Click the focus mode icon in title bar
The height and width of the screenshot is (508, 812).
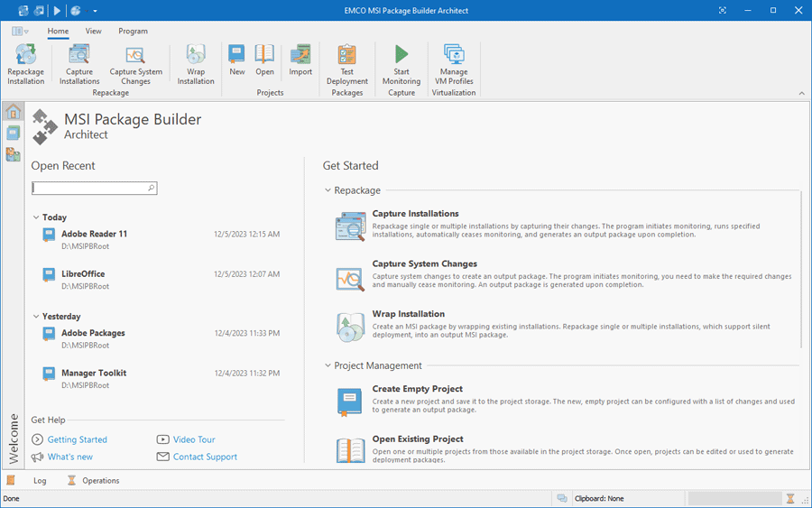[x=723, y=10]
